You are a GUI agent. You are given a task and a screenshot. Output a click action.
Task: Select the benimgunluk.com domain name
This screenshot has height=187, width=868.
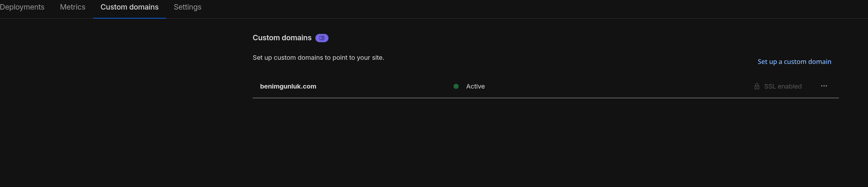(288, 86)
